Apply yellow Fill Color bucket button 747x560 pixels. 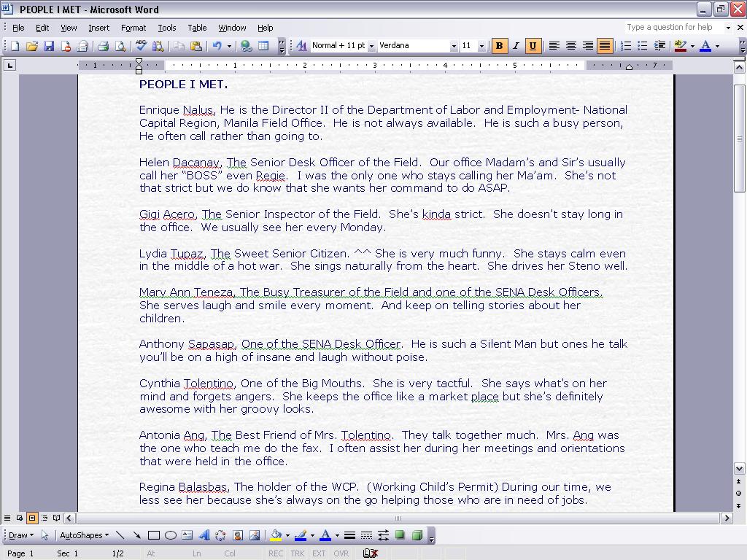click(x=276, y=535)
